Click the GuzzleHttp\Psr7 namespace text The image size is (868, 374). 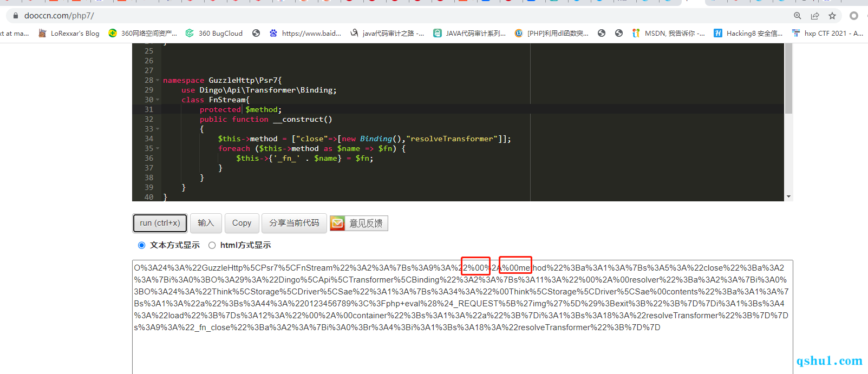tap(243, 80)
